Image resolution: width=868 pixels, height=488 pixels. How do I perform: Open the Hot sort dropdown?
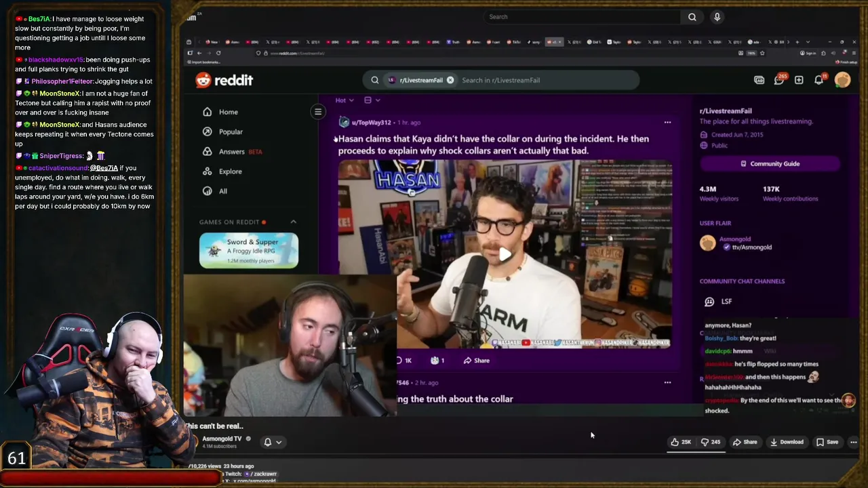point(344,100)
